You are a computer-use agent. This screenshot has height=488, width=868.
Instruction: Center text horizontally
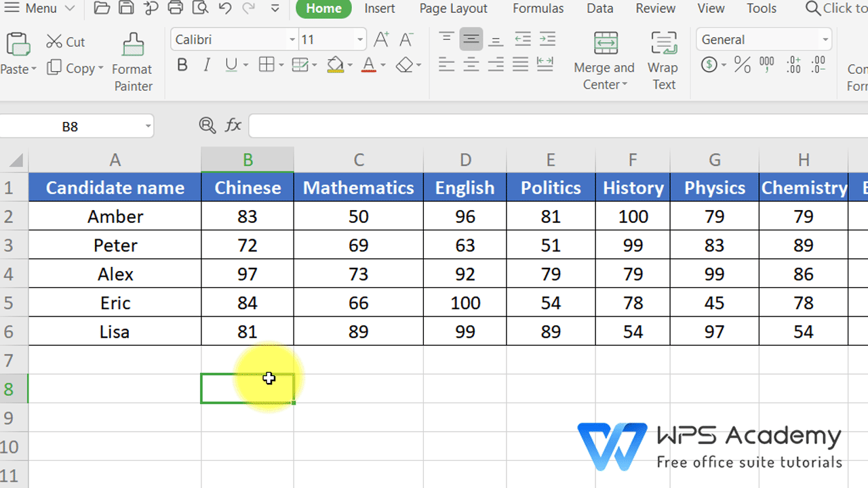(x=471, y=65)
